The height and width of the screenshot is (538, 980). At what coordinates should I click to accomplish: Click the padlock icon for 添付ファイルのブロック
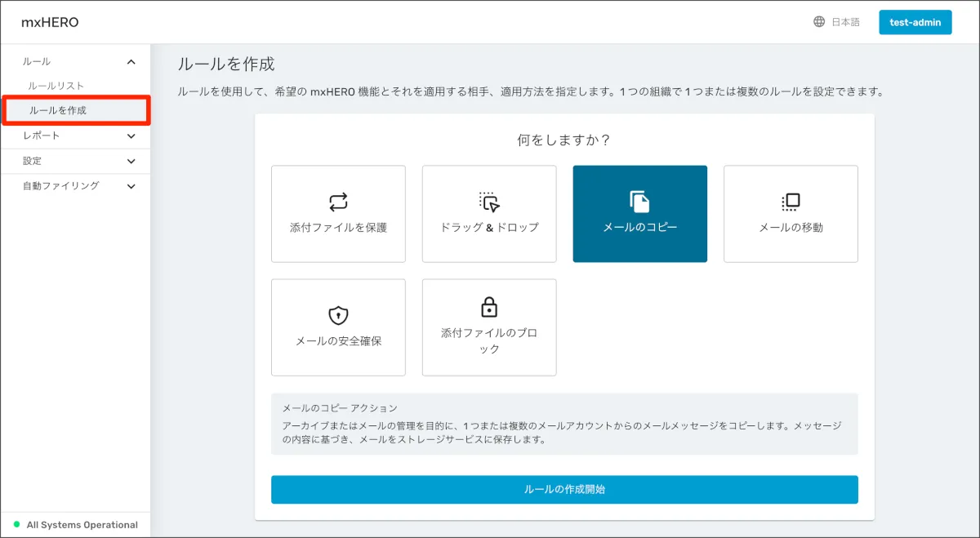tap(488, 307)
